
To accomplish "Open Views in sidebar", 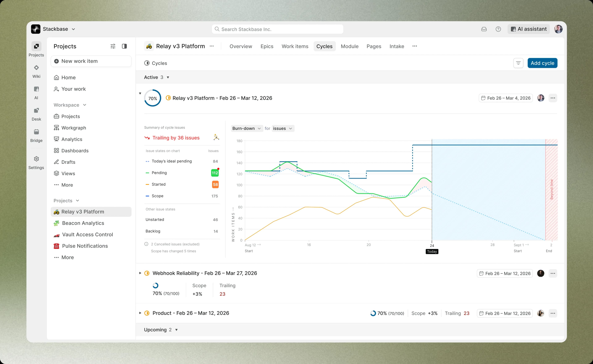I will click(x=91, y=174).
